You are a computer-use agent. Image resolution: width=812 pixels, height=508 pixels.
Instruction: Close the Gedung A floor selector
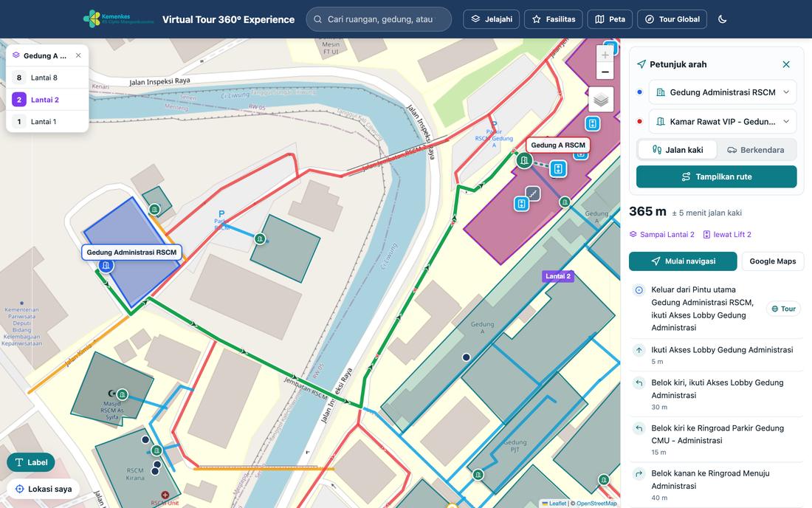pos(78,55)
